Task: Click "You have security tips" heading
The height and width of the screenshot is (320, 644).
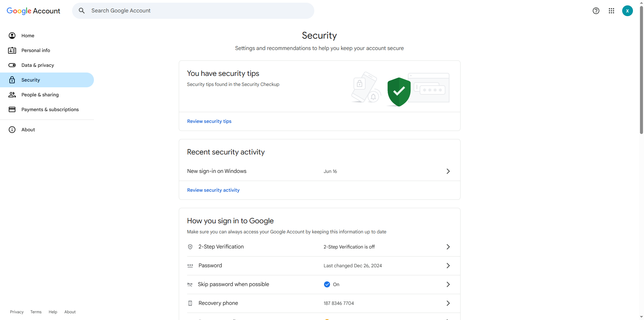Action: (223, 74)
